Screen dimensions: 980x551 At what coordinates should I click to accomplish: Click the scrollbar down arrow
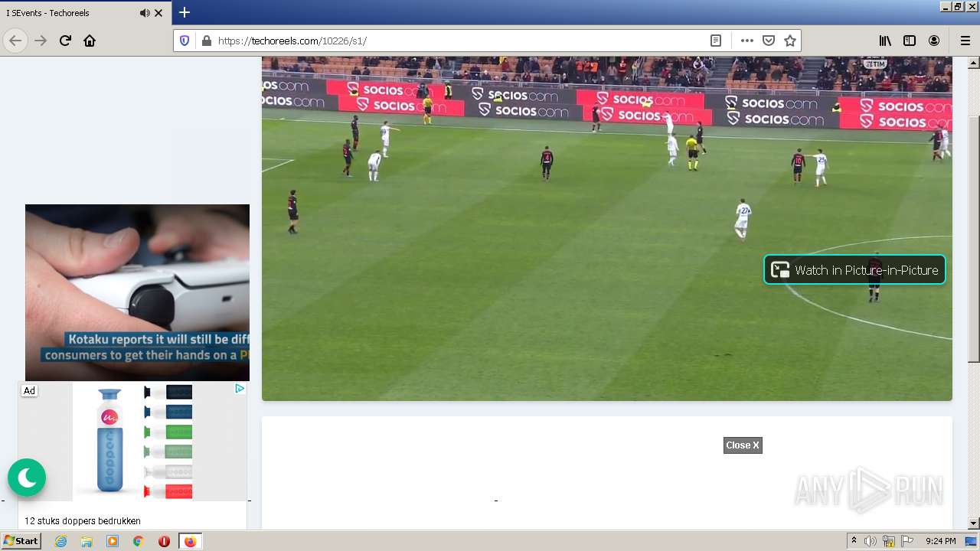(973, 523)
